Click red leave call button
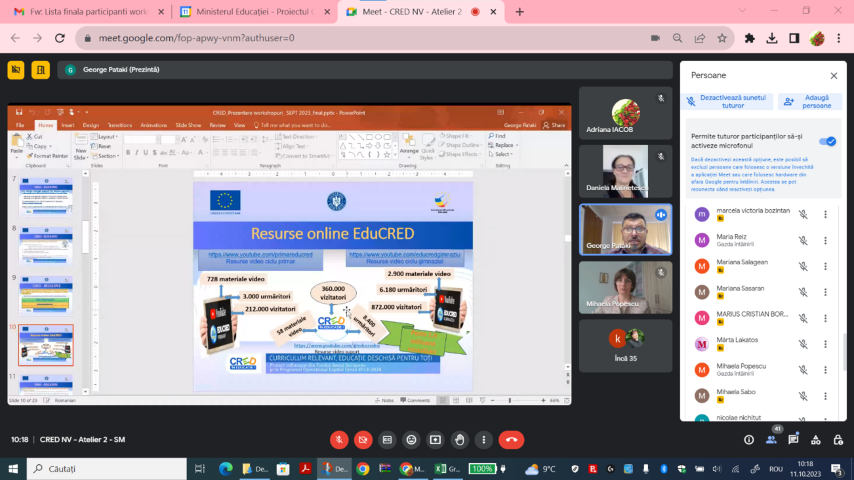Image resolution: width=854 pixels, height=480 pixels. point(511,439)
